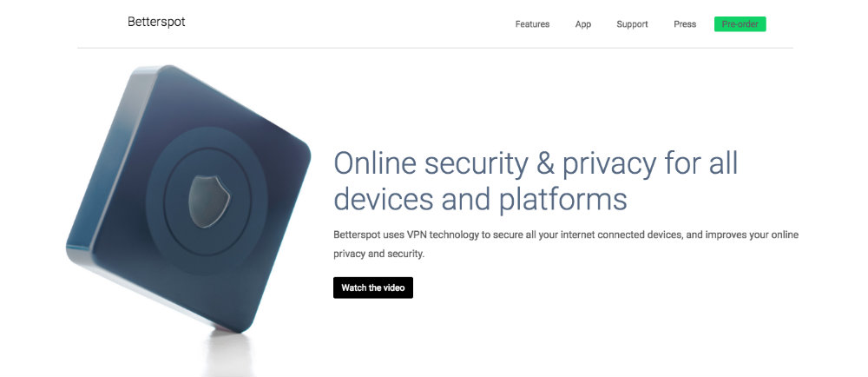Image resolution: width=868 pixels, height=377 pixels.
Task: Click the Betterspot logo in the header
Action: coord(156,22)
